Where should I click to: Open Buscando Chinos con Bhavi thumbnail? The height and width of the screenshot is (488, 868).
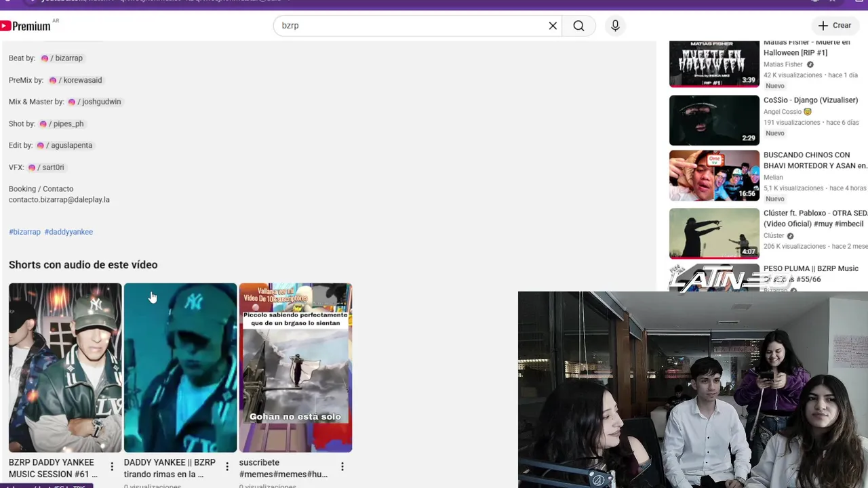coord(714,176)
